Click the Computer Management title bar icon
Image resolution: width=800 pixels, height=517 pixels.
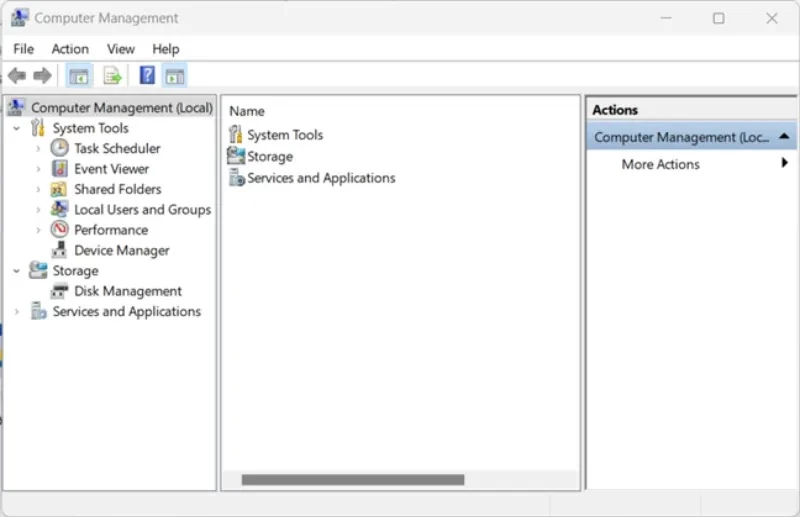click(x=19, y=18)
